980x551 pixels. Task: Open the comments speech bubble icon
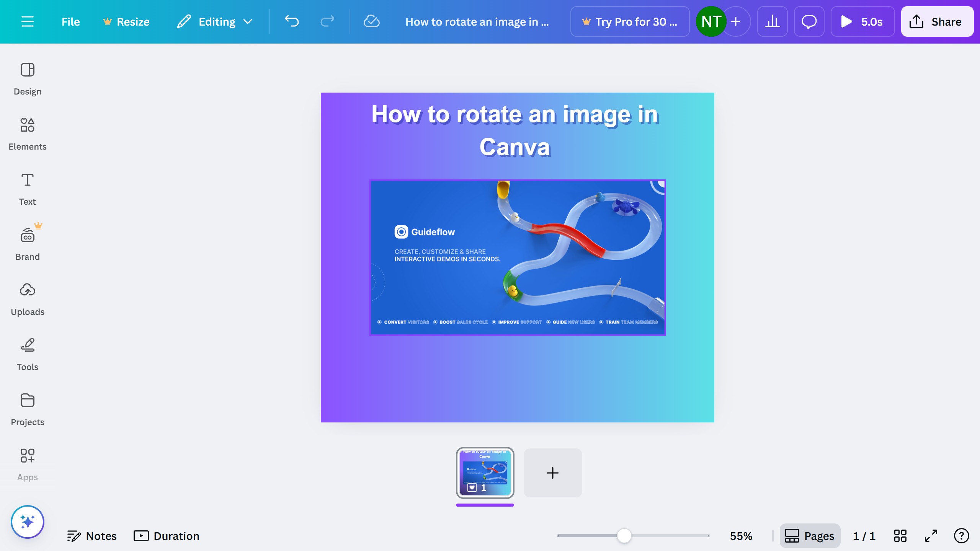click(809, 22)
